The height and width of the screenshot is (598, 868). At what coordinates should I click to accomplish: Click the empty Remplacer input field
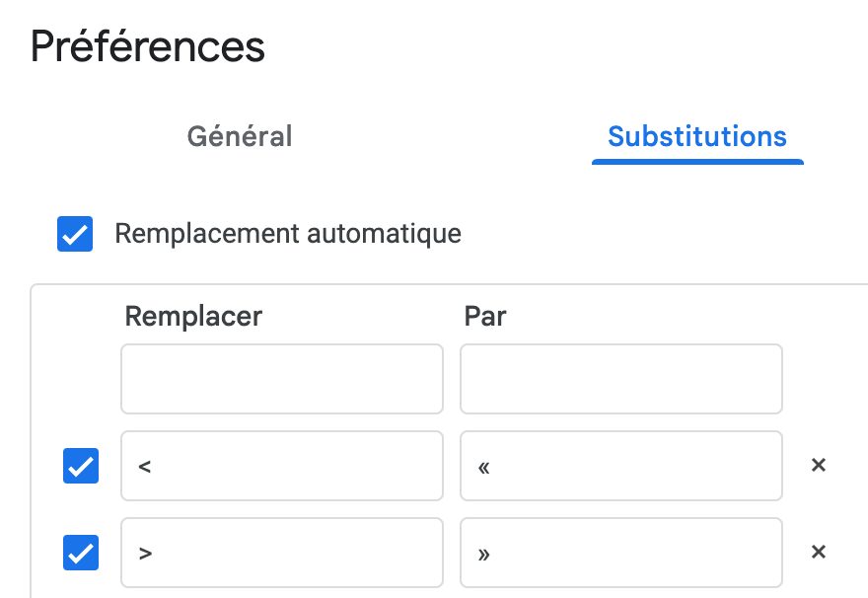[x=282, y=379]
